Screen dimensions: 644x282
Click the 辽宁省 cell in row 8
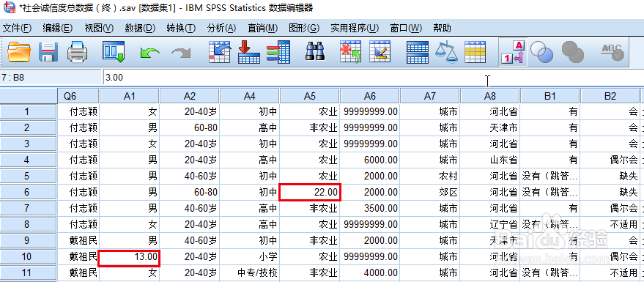click(490, 225)
